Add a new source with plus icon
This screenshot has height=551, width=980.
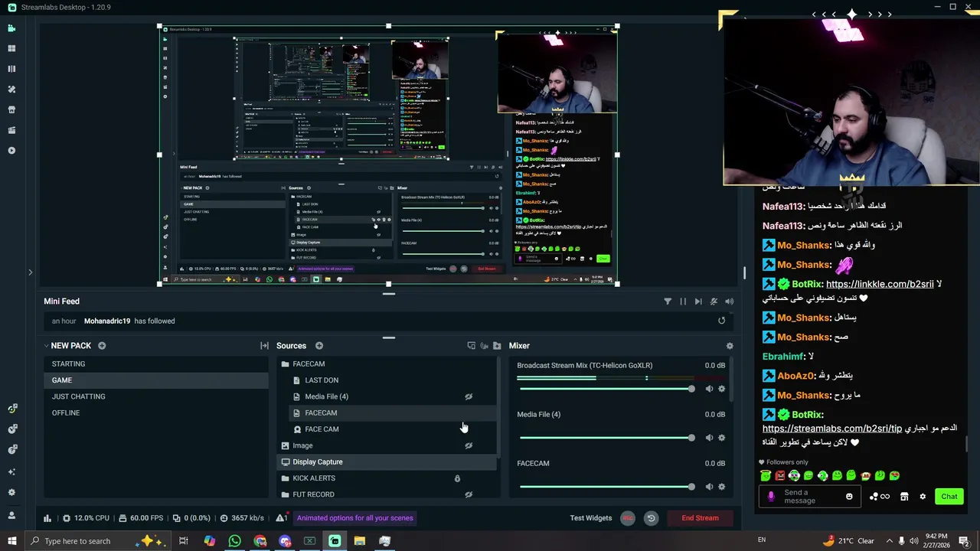click(319, 346)
